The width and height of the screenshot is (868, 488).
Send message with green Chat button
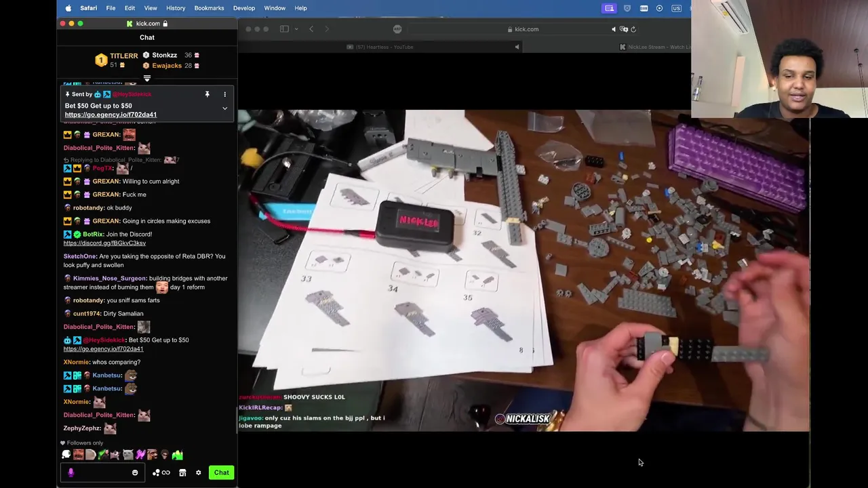click(221, 472)
